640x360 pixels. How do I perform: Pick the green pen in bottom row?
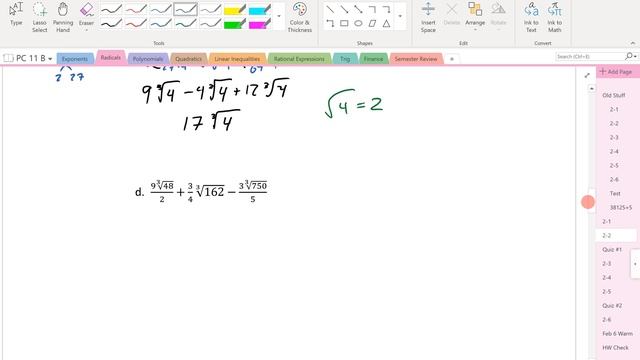click(x=185, y=24)
